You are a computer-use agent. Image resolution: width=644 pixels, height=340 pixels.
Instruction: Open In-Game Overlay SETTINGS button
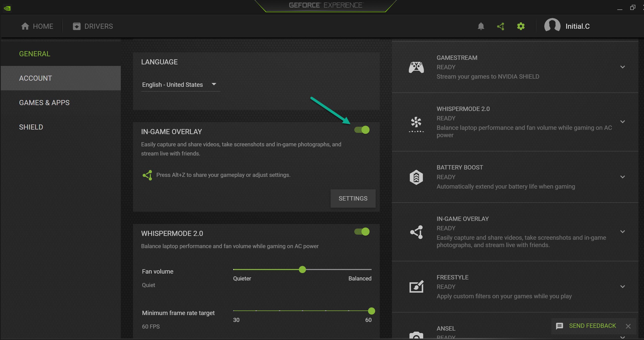(353, 199)
